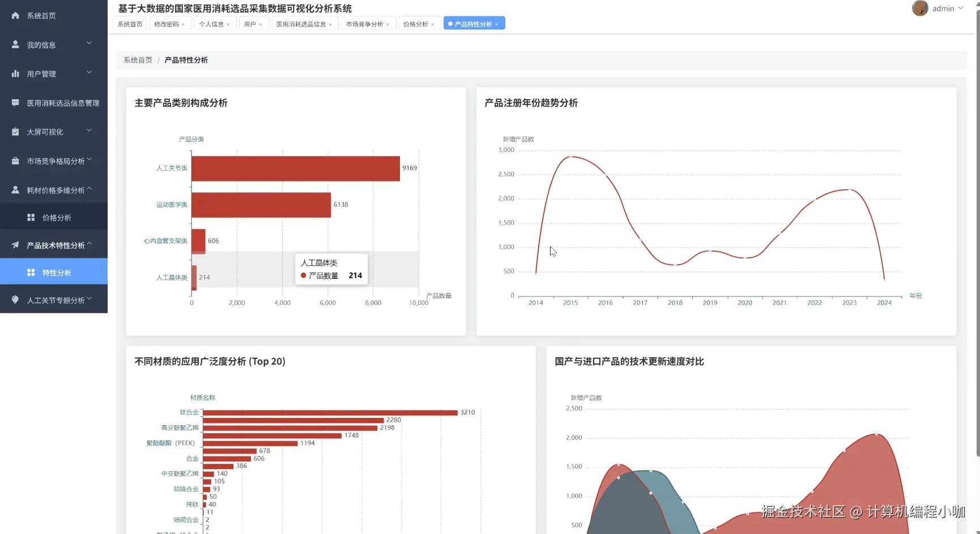Close the 用户 tab
The image size is (980, 534).
pyautogui.click(x=261, y=24)
